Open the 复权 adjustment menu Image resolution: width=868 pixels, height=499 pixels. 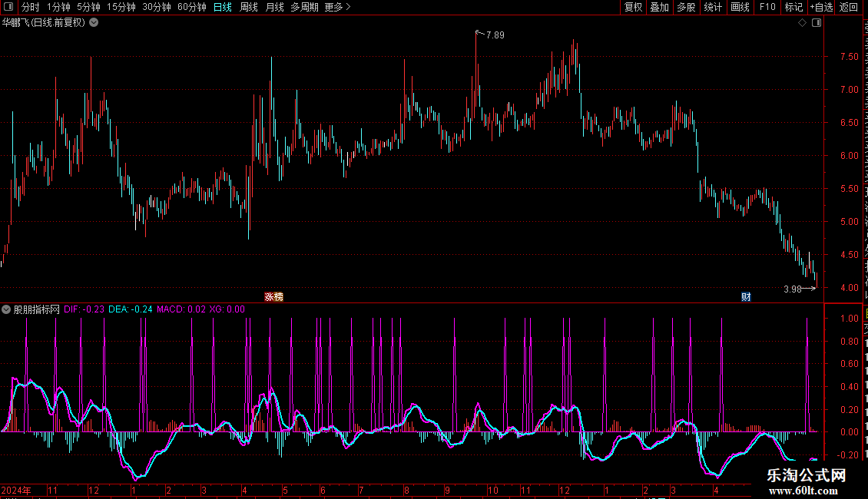tap(633, 7)
